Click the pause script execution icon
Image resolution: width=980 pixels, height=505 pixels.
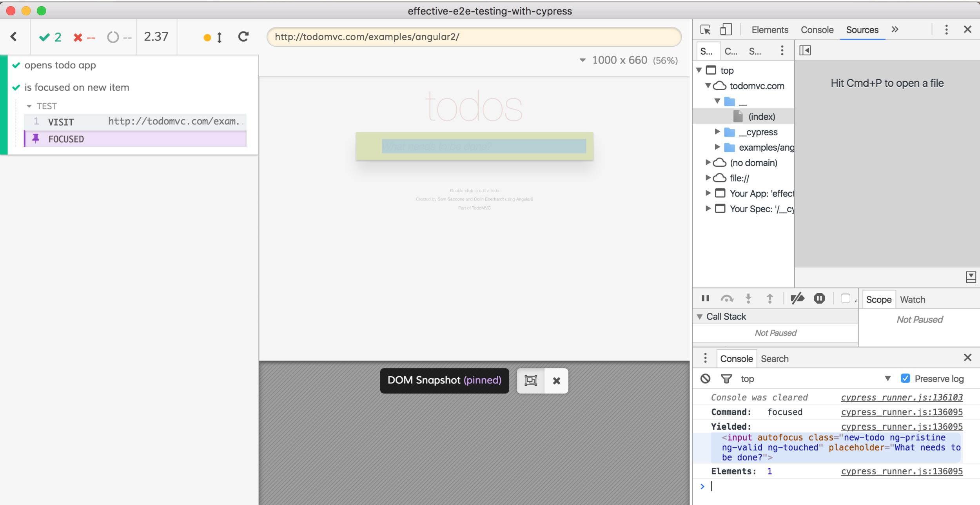[x=705, y=299]
